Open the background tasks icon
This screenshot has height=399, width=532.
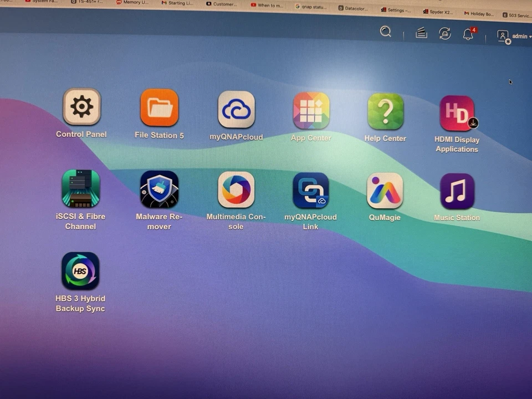[x=421, y=33]
